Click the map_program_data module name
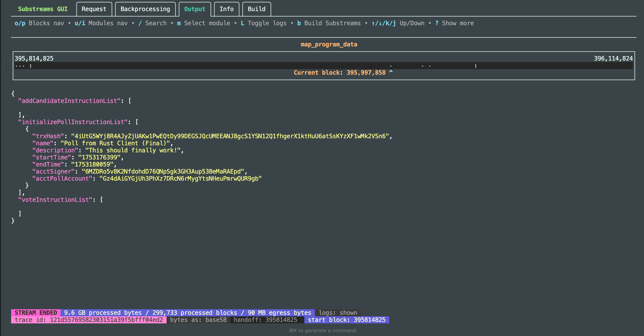644x336 pixels. click(329, 44)
